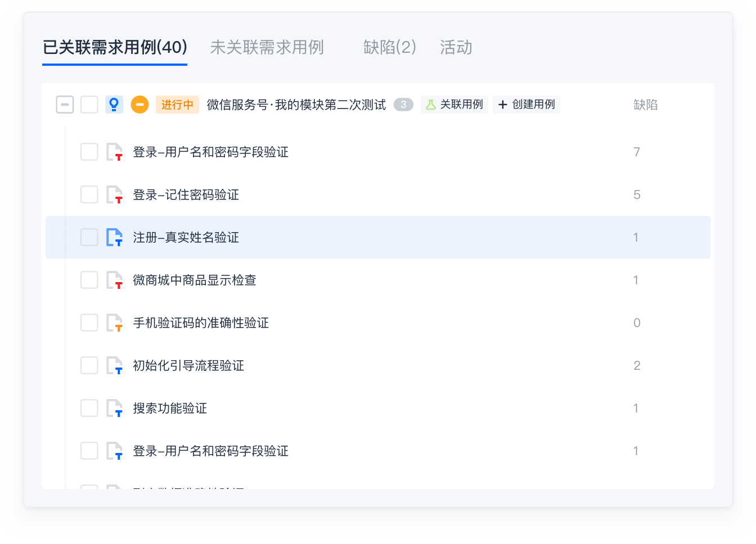Click the count badge 3 next to requirement title
Viewport: 756px width, 544px height.
pos(403,105)
